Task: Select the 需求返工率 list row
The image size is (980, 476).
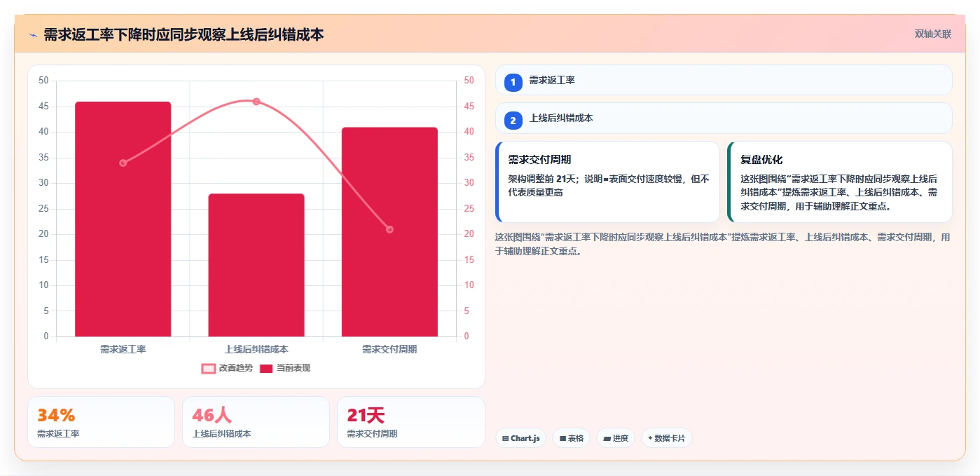Action: coord(724,81)
